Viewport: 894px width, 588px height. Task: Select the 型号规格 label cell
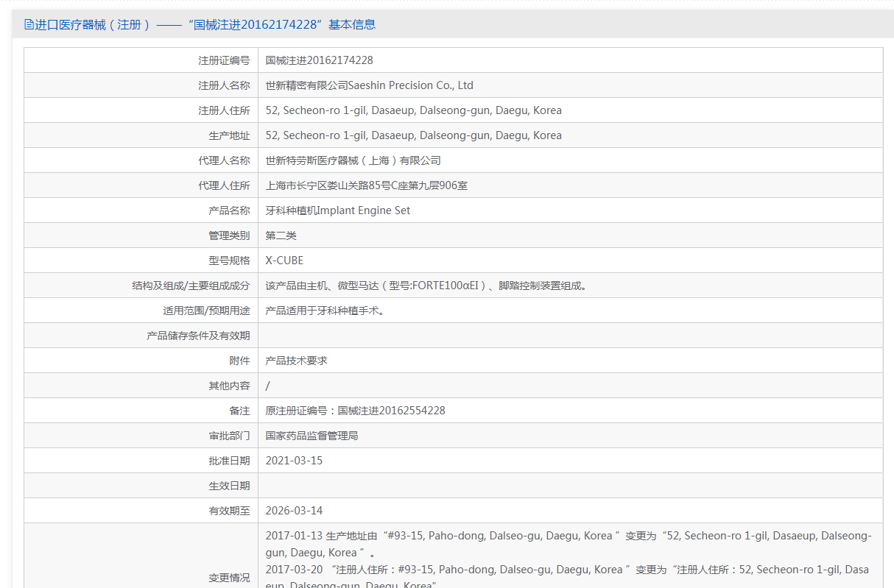141,261
